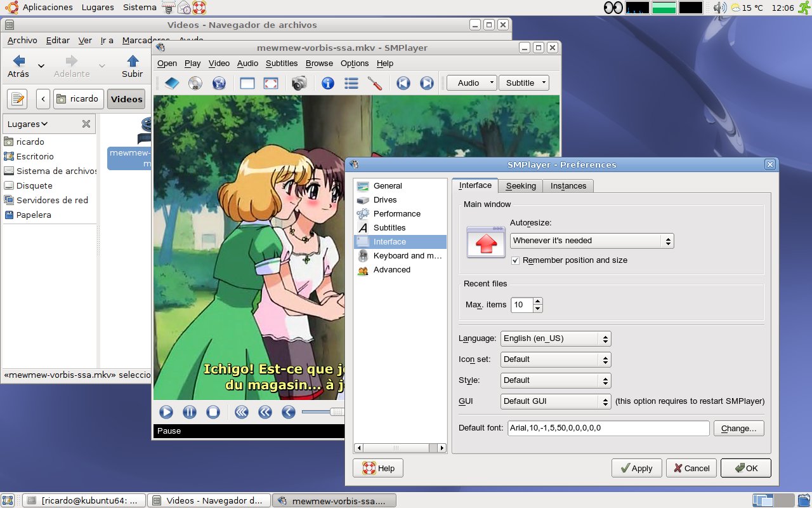
Task: Close the Lugares side pane
Action: tap(86, 124)
